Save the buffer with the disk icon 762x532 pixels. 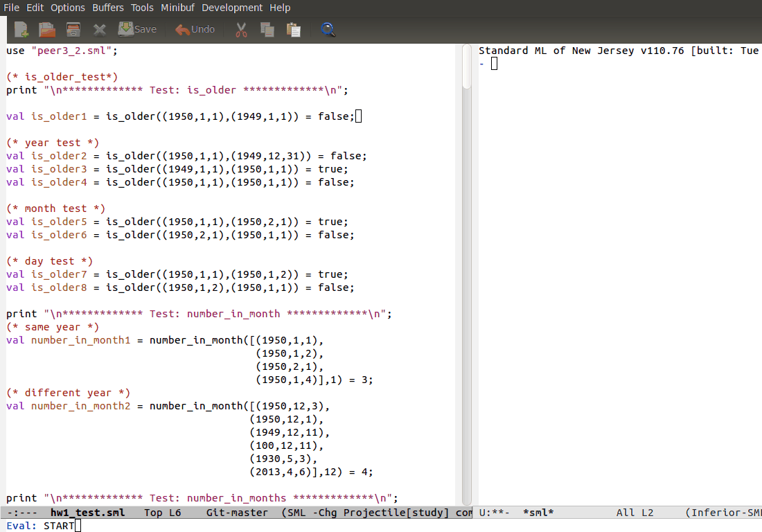pos(72,29)
